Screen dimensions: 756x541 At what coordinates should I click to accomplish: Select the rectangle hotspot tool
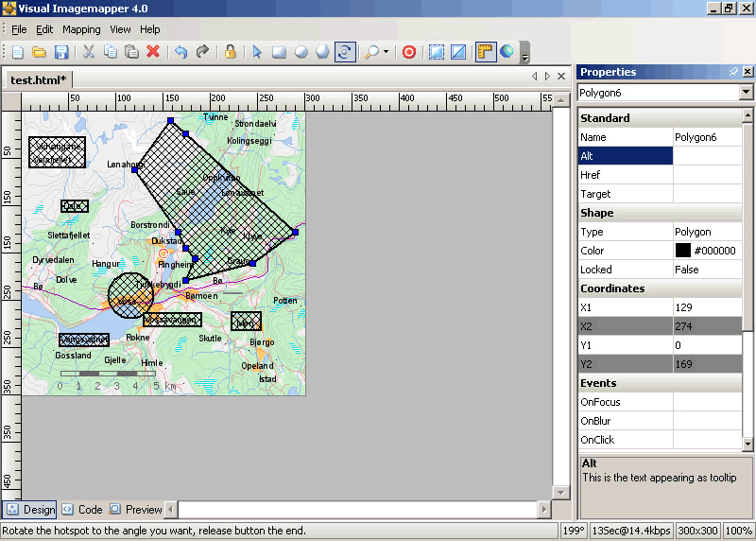(x=279, y=52)
